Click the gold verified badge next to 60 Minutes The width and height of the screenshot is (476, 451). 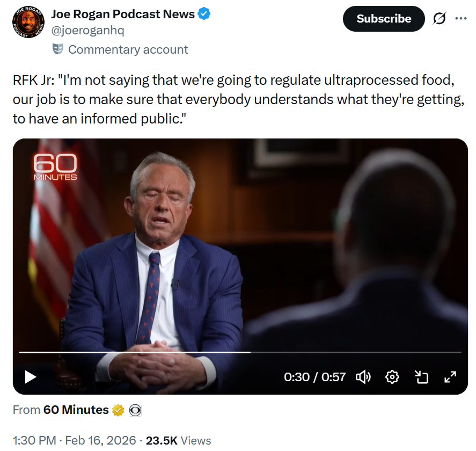click(118, 410)
